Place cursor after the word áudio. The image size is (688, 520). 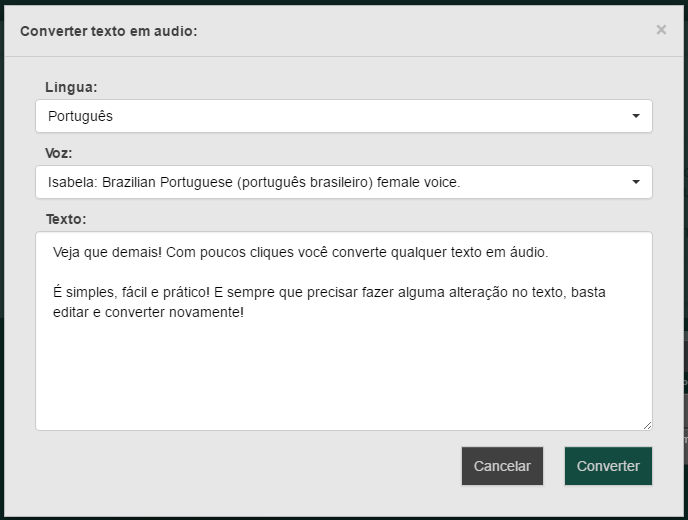click(x=545, y=252)
